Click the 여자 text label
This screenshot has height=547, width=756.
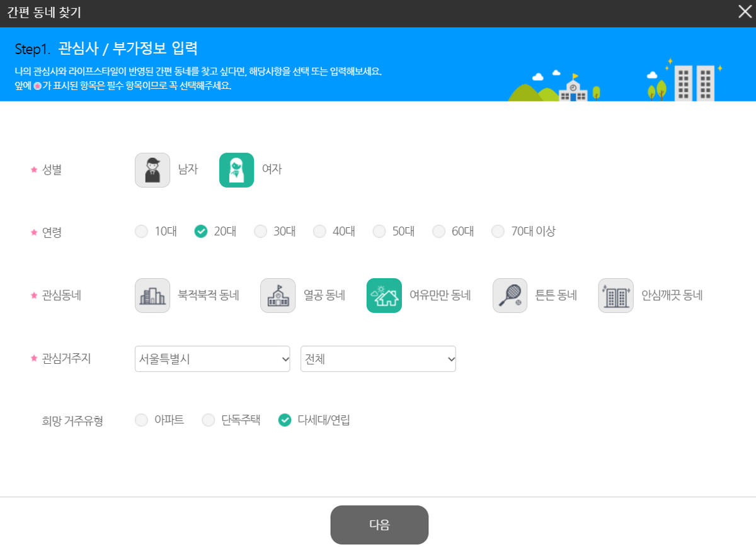[x=272, y=170]
